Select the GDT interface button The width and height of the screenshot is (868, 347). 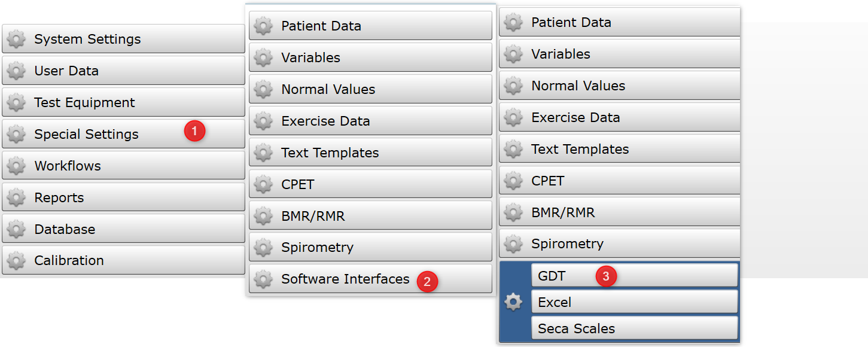point(635,276)
